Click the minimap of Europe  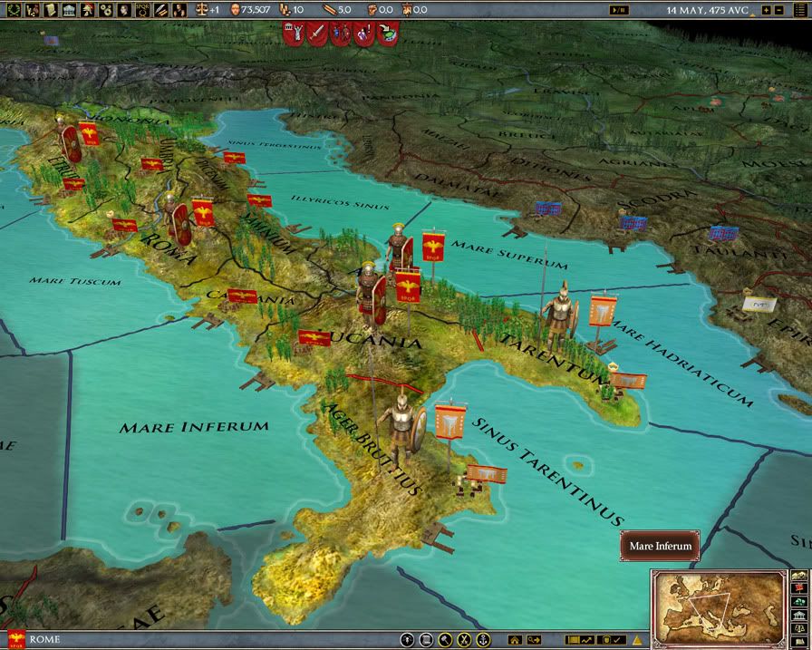click(719, 607)
